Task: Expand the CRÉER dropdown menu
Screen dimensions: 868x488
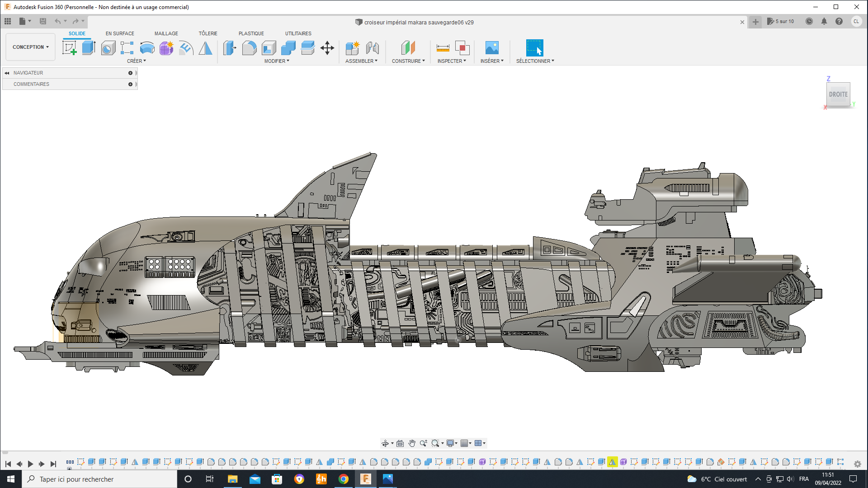Action: [136, 61]
